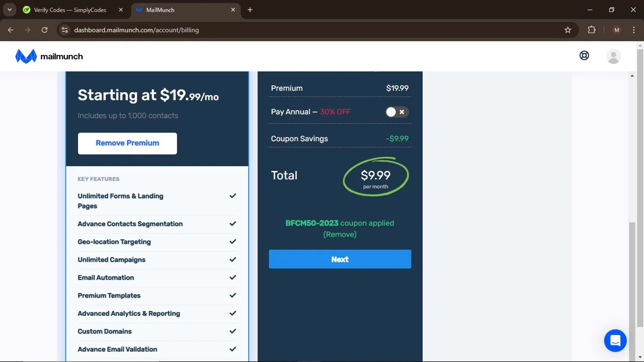
Task: Bookmark this page with star icon
Action: click(x=568, y=30)
